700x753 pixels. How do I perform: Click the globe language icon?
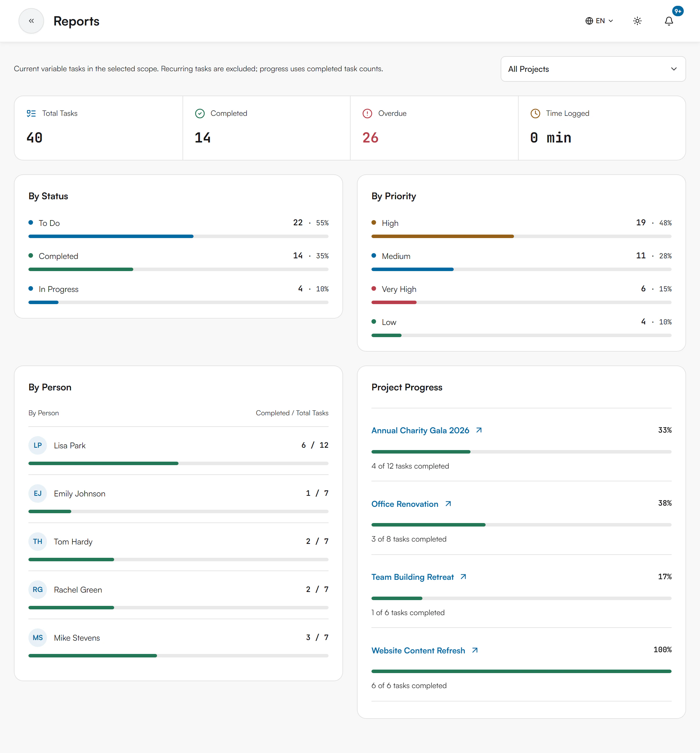tap(589, 21)
